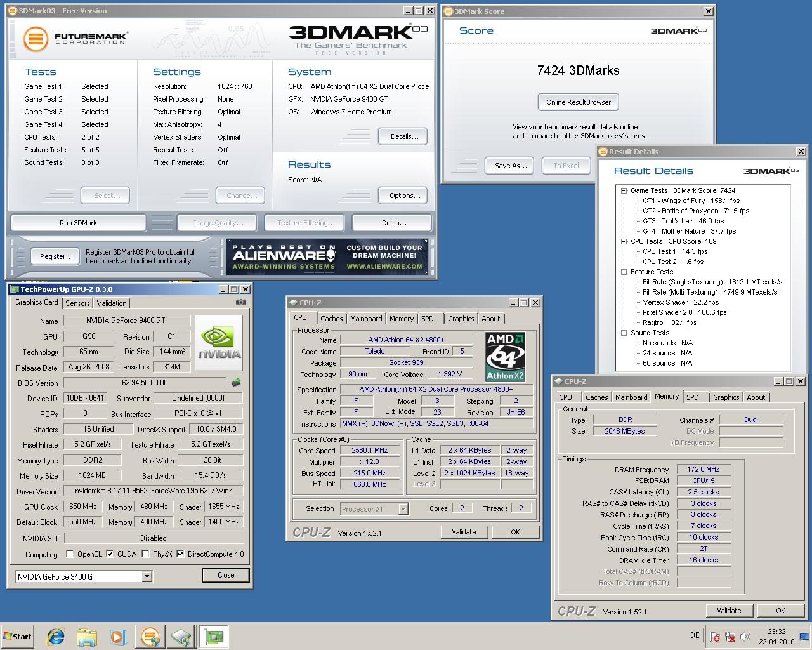This screenshot has height=650, width=812.
Task: Toggle the CUDA checkbox in GPU-Z
Action: (x=110, y=554)
